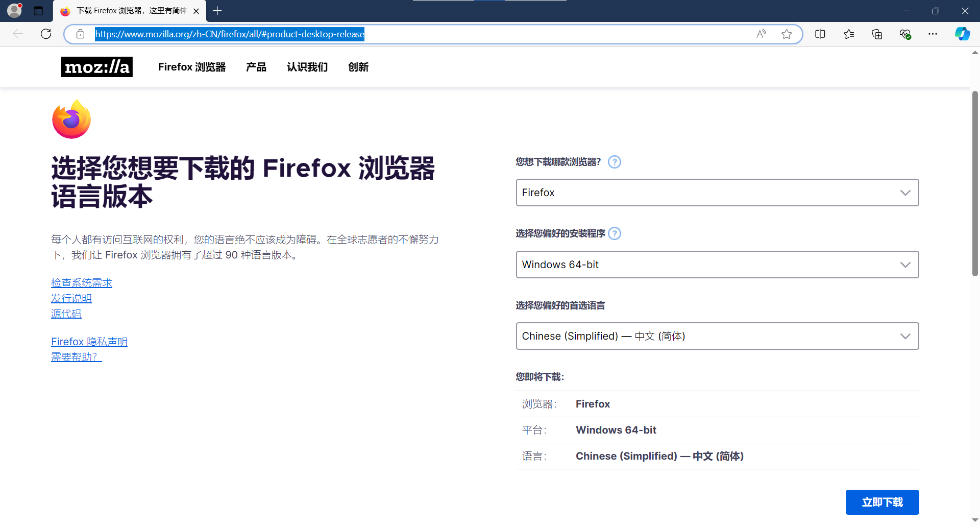Screen dimensions: 980x526
Task: Click the vertical page scrollbar
Action: click(975, 184)
